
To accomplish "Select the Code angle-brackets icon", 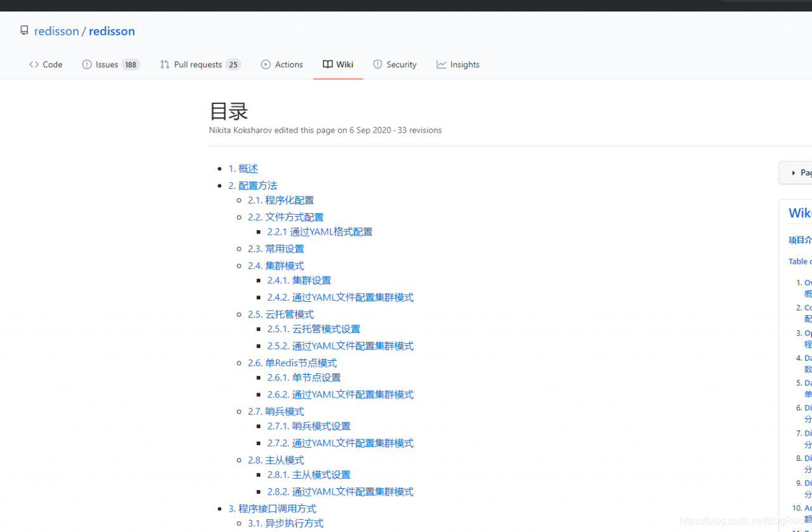I will click(34, 64).
